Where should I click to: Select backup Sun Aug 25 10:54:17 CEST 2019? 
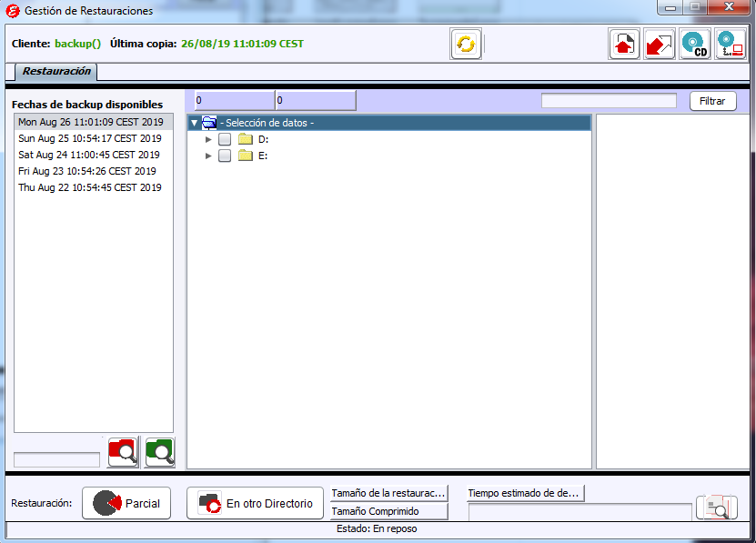click(94, 138)
